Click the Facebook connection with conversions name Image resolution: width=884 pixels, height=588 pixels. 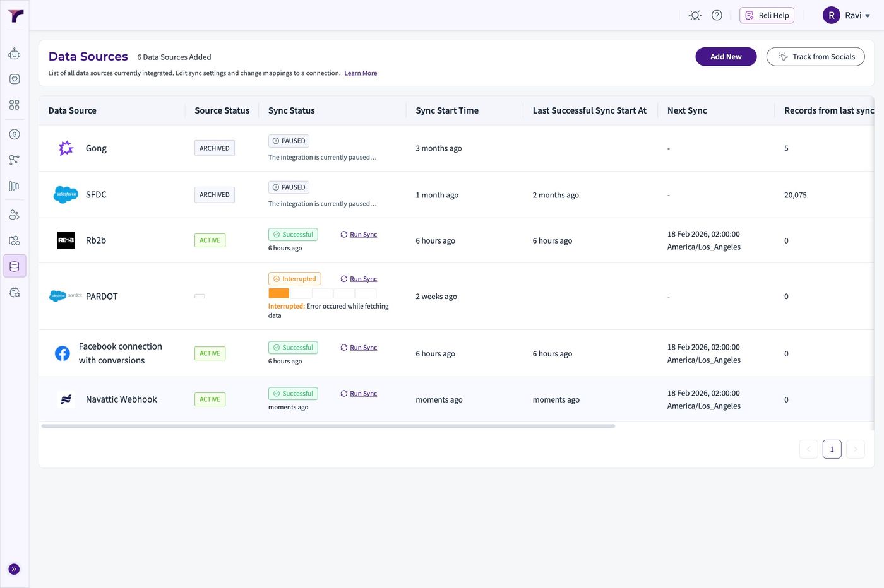121,353
